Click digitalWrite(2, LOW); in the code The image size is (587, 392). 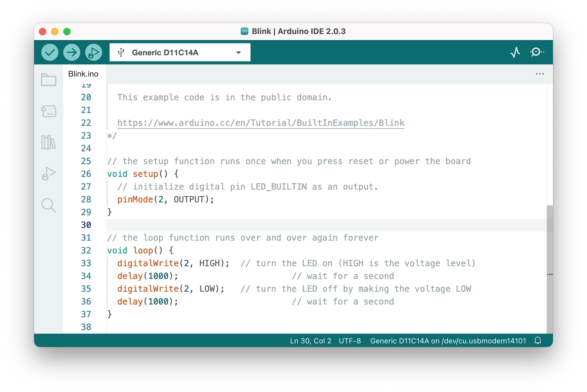pyautogui.click(x=171, y=289)
